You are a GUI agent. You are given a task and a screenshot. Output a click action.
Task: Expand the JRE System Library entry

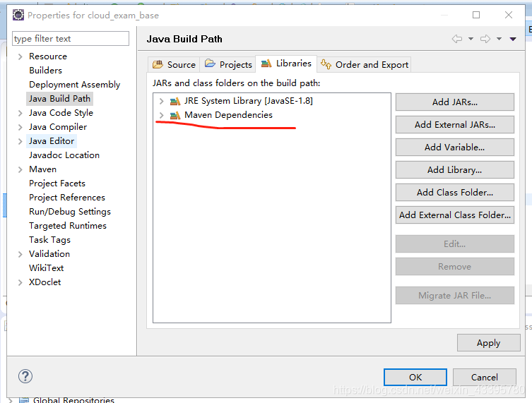(162, 101)
